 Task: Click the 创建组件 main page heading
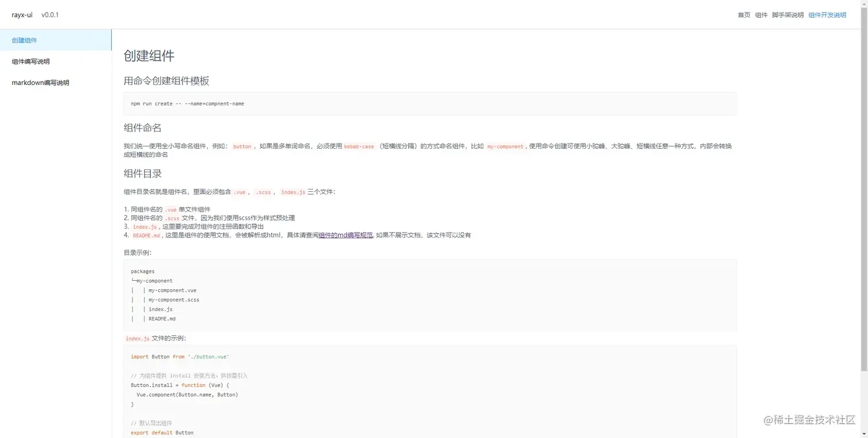pyautogui.click(x=149, y=56)
